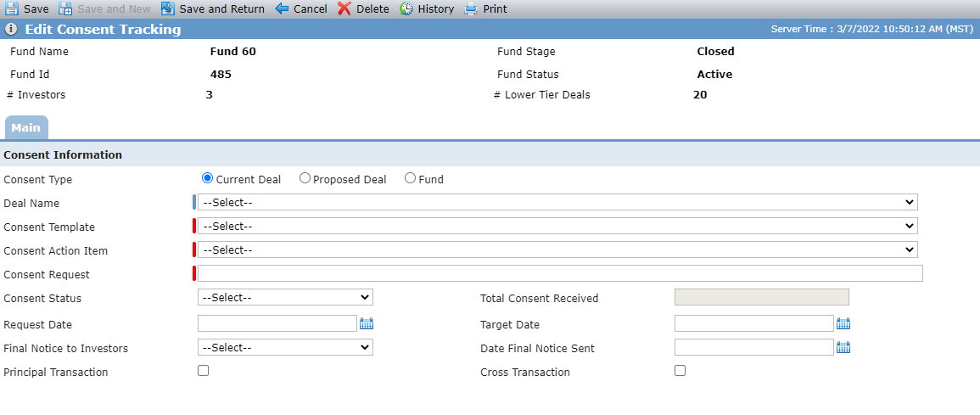
Task: Click the Save and Return icon
Action: click(167, 8)
